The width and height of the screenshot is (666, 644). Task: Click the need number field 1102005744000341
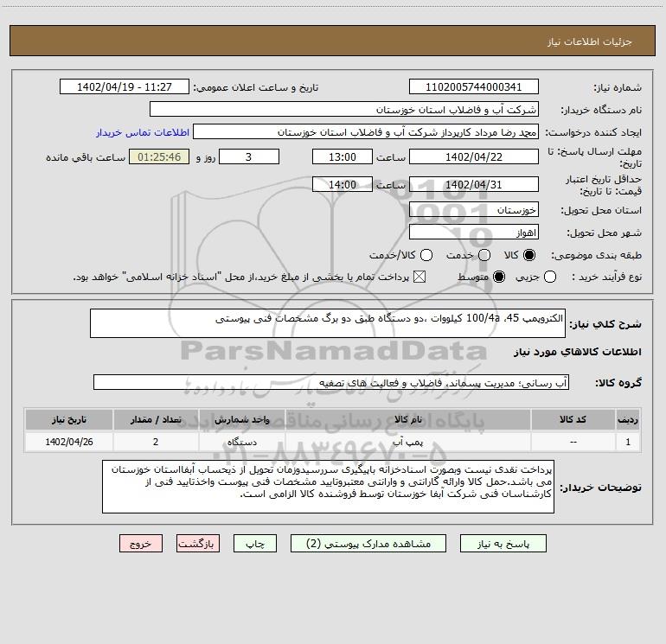tap(474, 87)
